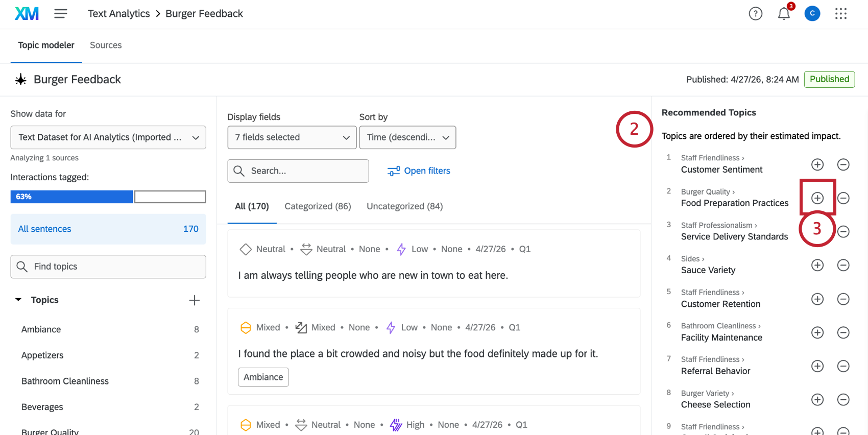Add the Customer Sentiment recommended topic
Image resolution: width=868 pixels, height=435 pixels.
[817, 164]
